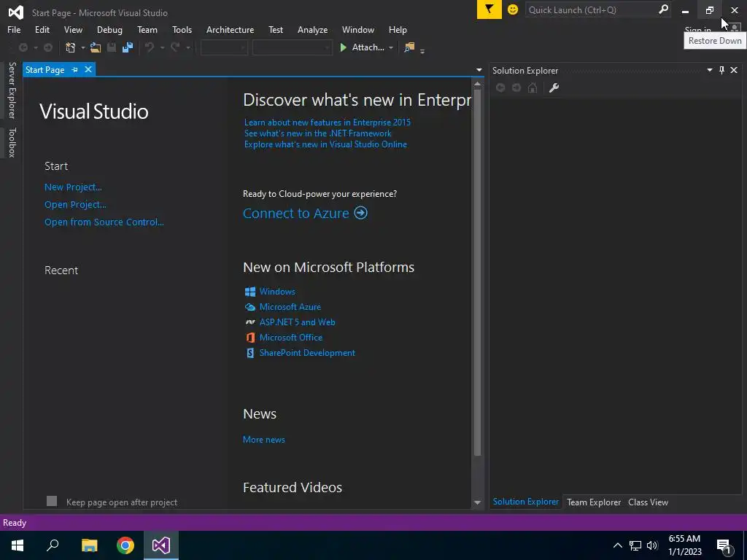
Task: Click the Open Project... link
Action: coord(75,205)
